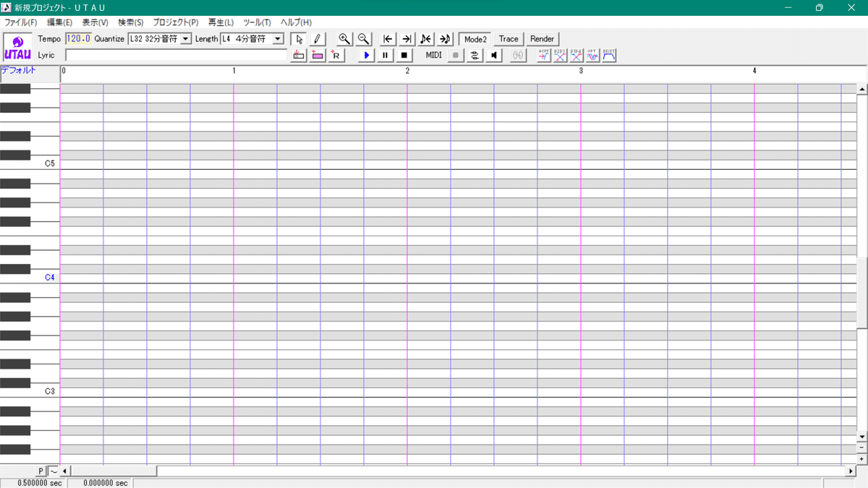Click measure 1 marker on the ruler
Viewport: 868px width, 488px height.
pyautogui.click(x=234, y=70)
